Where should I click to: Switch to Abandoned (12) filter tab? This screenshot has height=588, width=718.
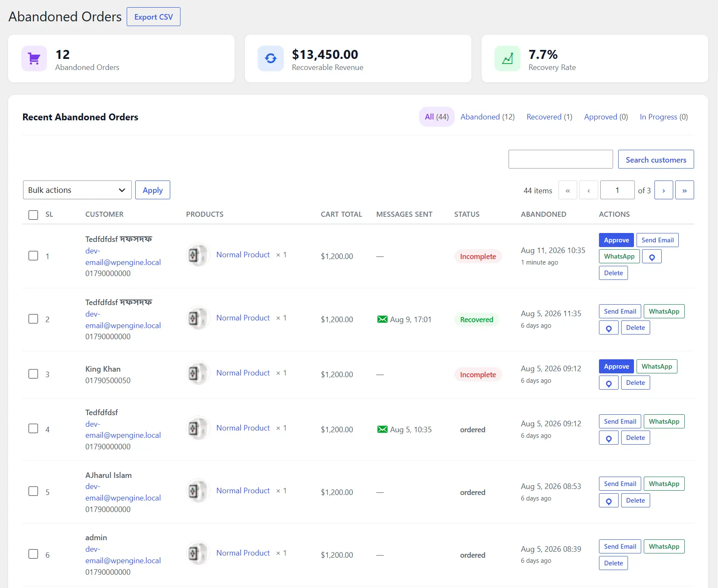pos(488,117)
